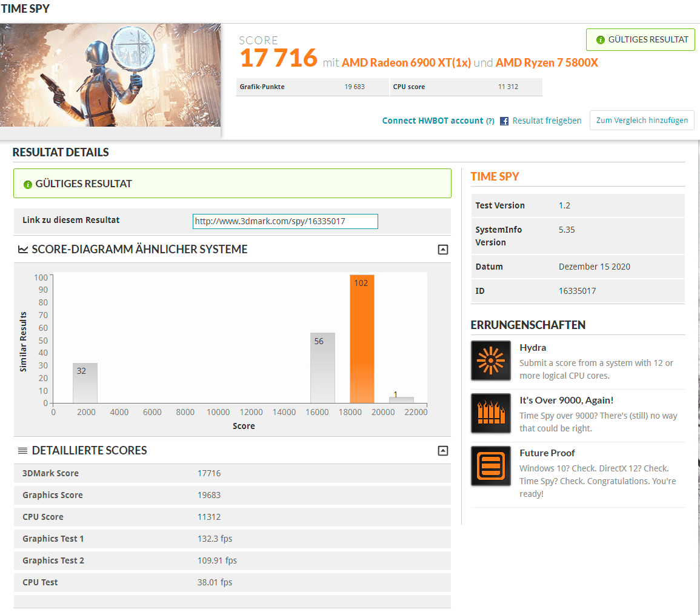The height and width of the screenshot is (615, 700).
Task: Click the Facebook icon beside Resultat freigeben
Action: (x=504, y=121)
